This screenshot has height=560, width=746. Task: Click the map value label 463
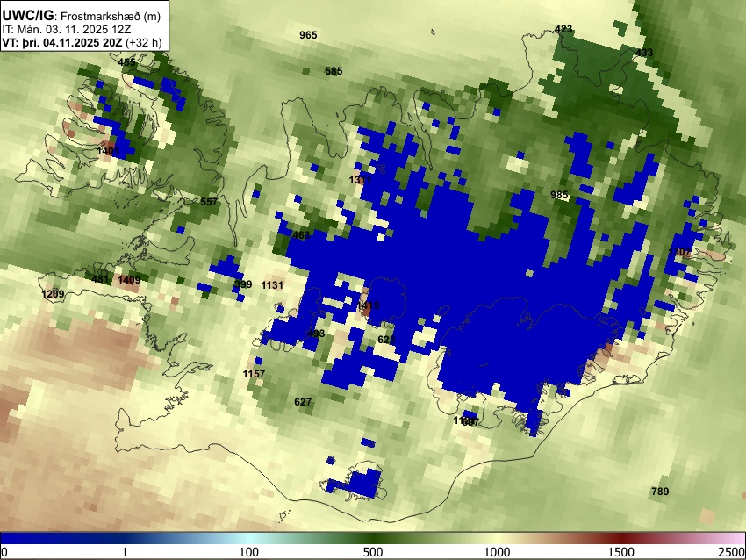[301, 235]
